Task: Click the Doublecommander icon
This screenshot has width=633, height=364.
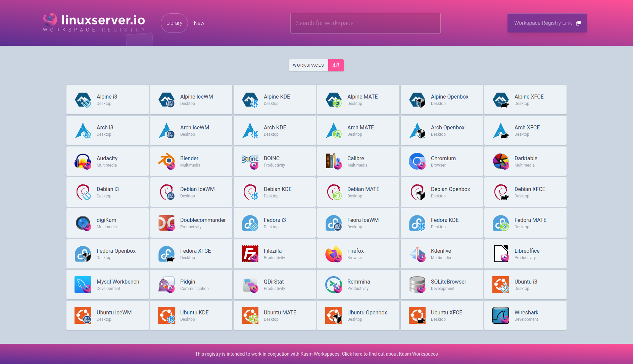Action: coord(166,223)
